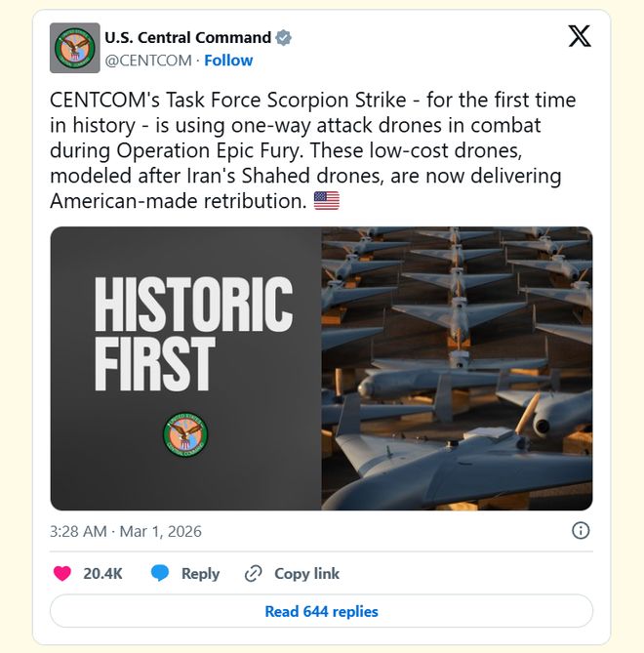The width and height of the screenshot is (644, 653).
Task: Click the American flag emoji
Action: point(326,200)
